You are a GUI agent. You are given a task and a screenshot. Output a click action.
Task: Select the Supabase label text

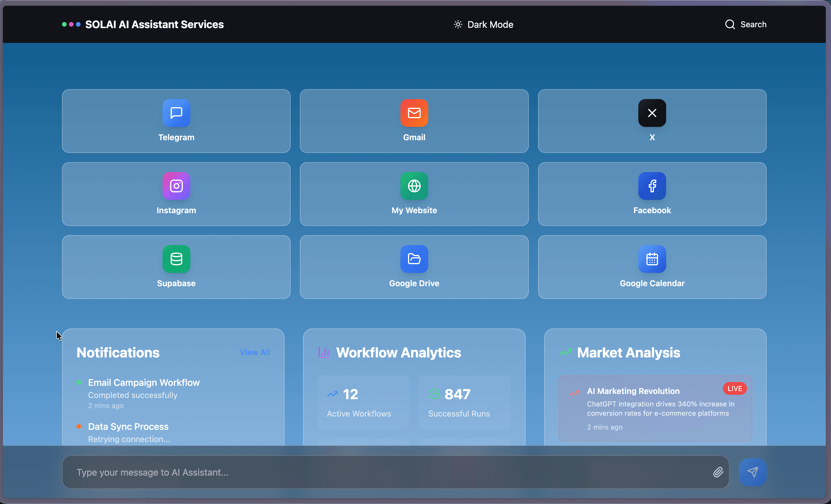176,283
